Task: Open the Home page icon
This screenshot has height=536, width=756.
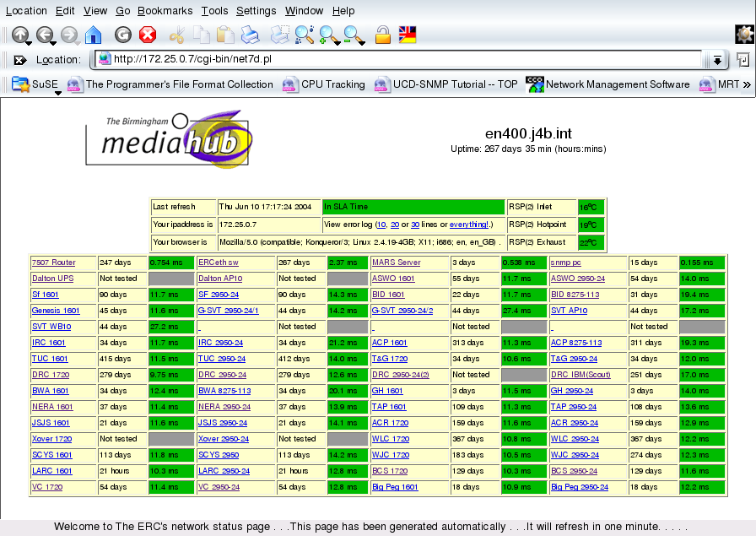Action: click(94, 35)
